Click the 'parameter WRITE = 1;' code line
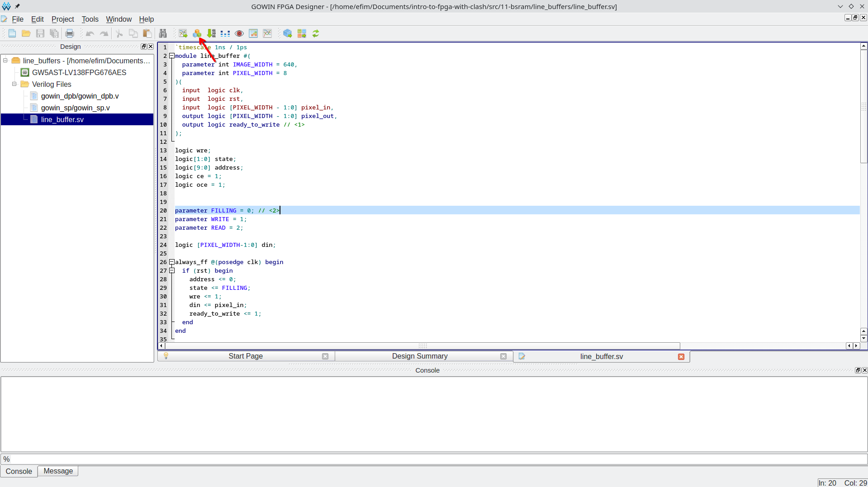The width and height of the screenshot is (868, 487). point(211,219)
